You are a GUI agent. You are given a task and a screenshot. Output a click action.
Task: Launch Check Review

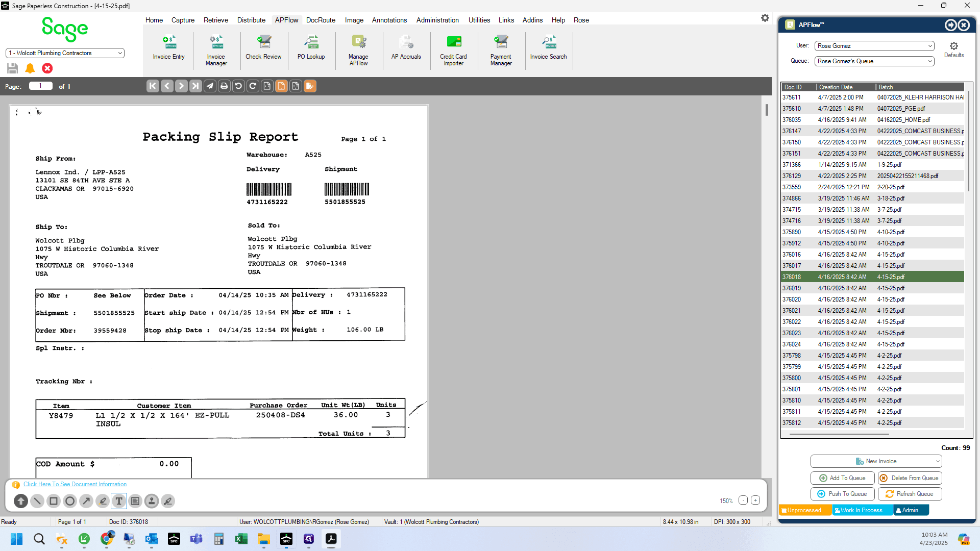click(263, 48)
